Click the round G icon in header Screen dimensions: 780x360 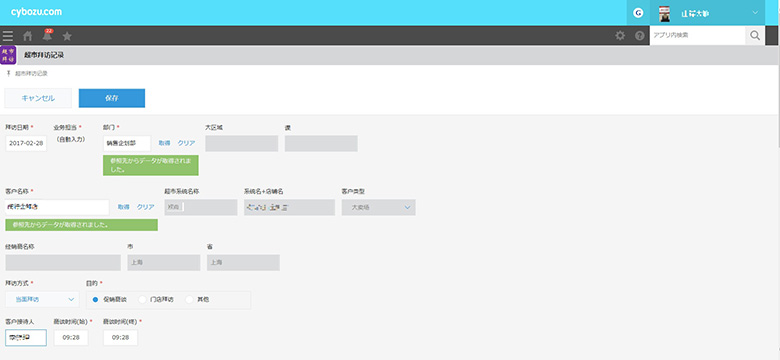(638, 13)
